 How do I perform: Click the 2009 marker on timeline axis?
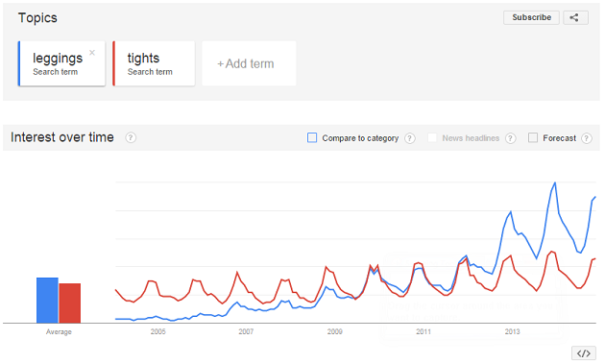(334, 331)
